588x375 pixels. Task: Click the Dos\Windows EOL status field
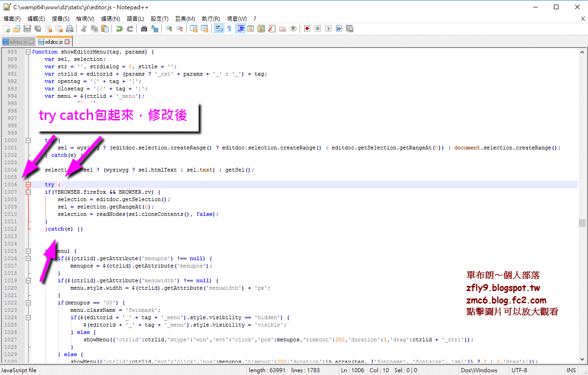tap(484, 370)
